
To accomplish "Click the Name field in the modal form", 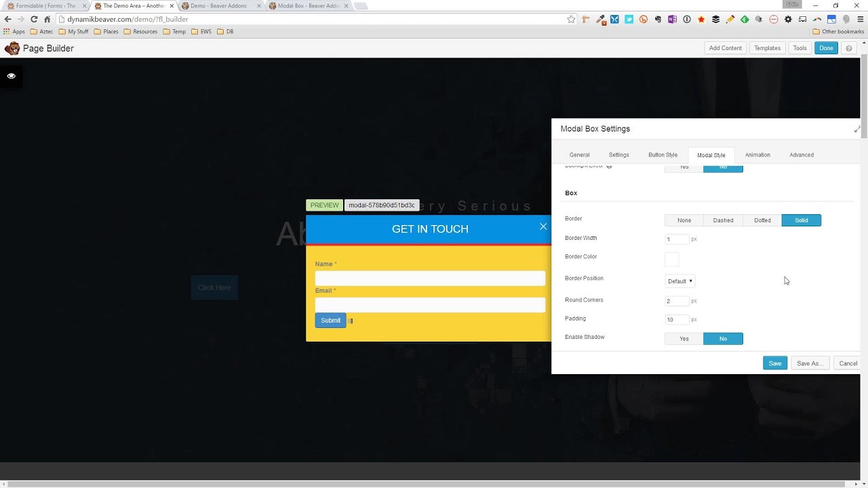I will [430, 278].
